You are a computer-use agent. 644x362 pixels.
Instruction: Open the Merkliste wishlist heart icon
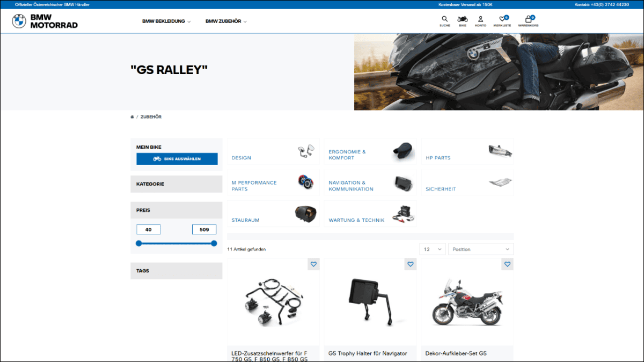click(503, 21)
